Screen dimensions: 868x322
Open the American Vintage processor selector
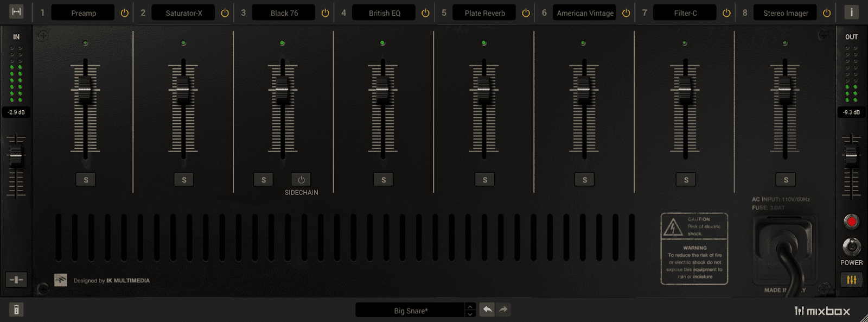[585, 13]
